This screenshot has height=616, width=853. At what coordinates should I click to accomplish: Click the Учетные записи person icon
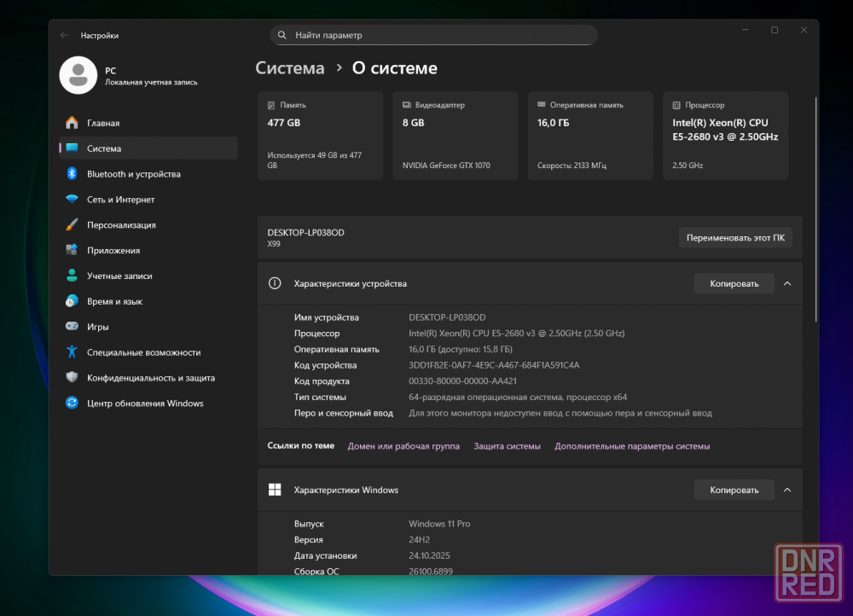pos(72,276)
